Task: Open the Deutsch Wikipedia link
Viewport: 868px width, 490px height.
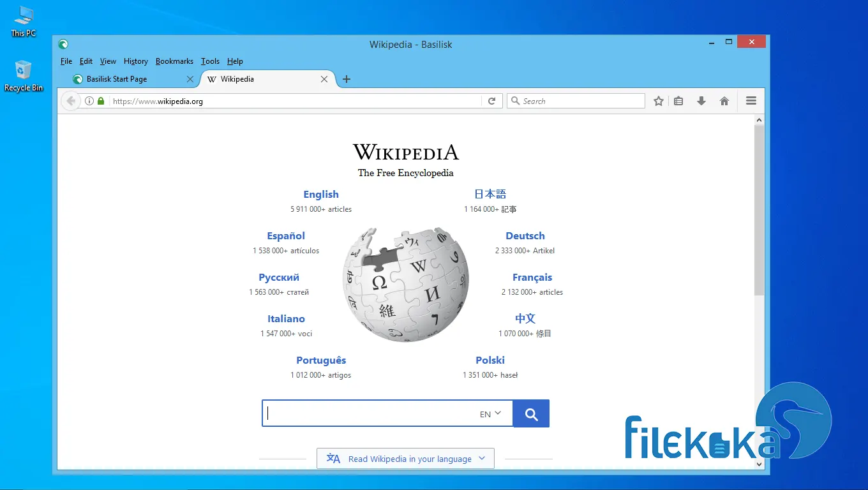Action: [x=525, y=236]
